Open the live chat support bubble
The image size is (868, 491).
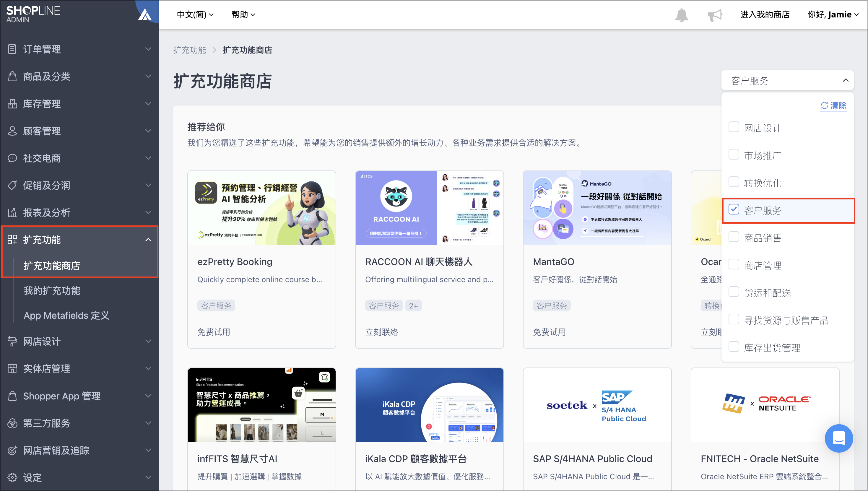pos(839,438)
